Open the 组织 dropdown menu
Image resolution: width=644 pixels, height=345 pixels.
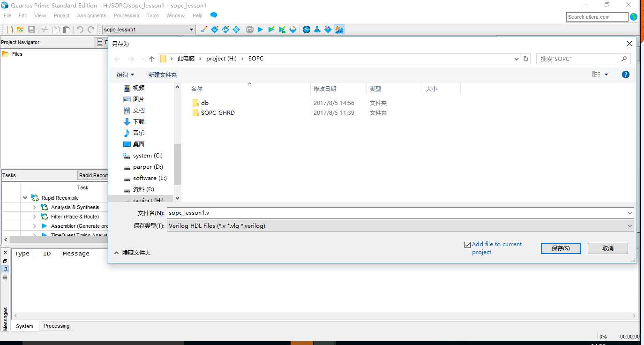coord(125,75)
